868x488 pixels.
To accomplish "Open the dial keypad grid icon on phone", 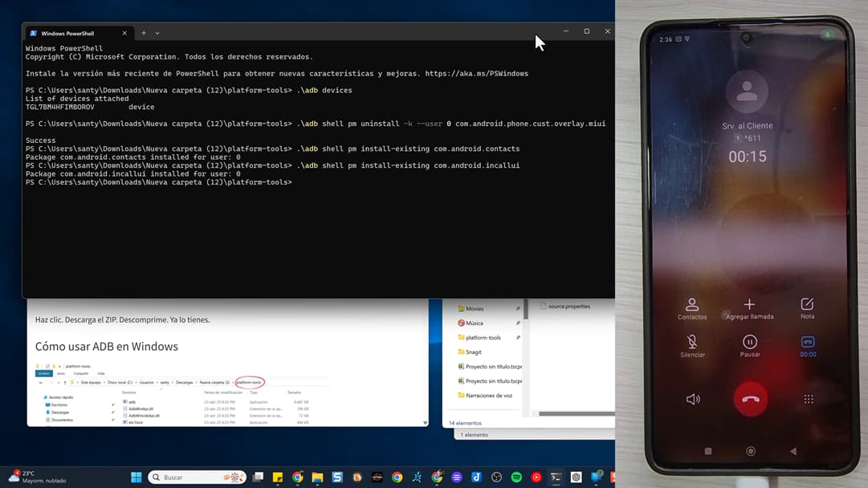I will [x=809, y=399].
